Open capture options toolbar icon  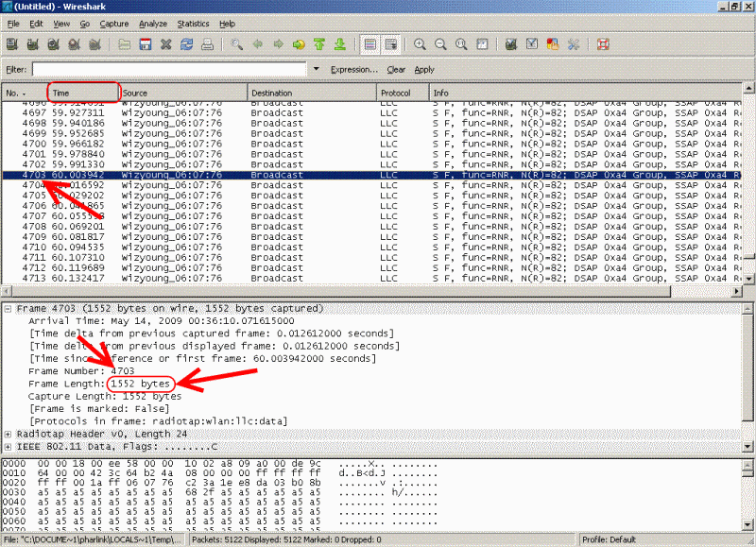coord(33,44)
